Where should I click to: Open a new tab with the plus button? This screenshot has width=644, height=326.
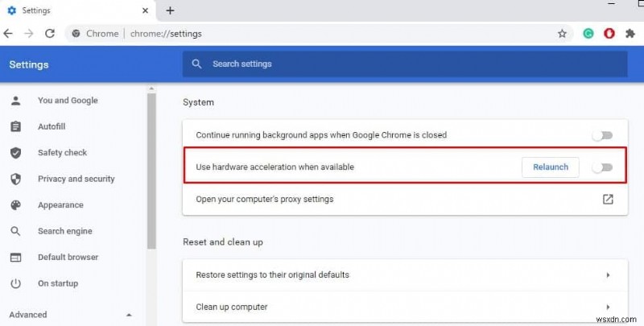pos(170,10)
